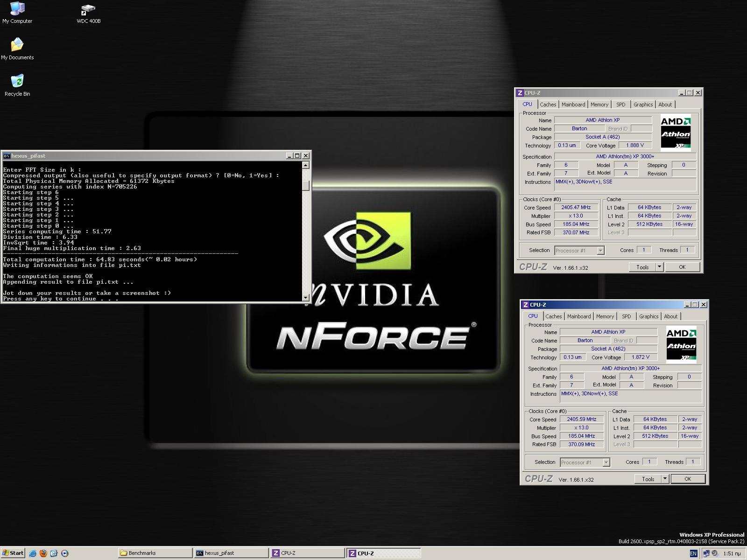Open WDC 400B drive shortcut
747x560 pixels.
[x=88, y=14]
